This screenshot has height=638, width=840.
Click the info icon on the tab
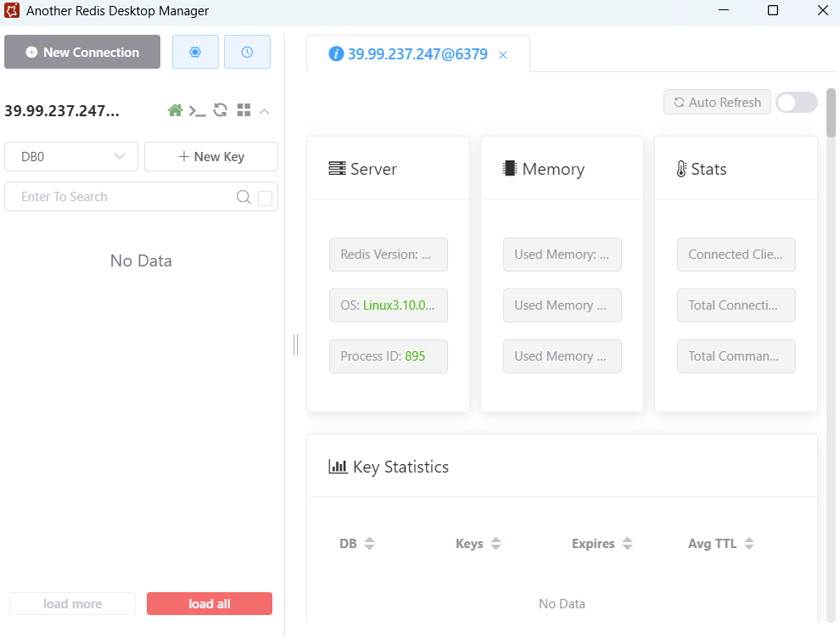tap(336, 53)
